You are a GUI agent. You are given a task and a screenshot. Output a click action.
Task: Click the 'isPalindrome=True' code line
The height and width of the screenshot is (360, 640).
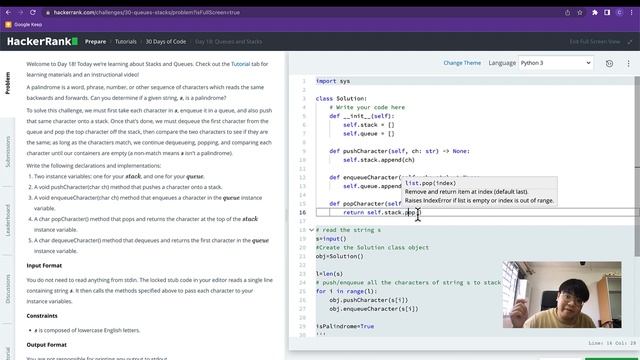pyautogui.click(x=344, y=326)
